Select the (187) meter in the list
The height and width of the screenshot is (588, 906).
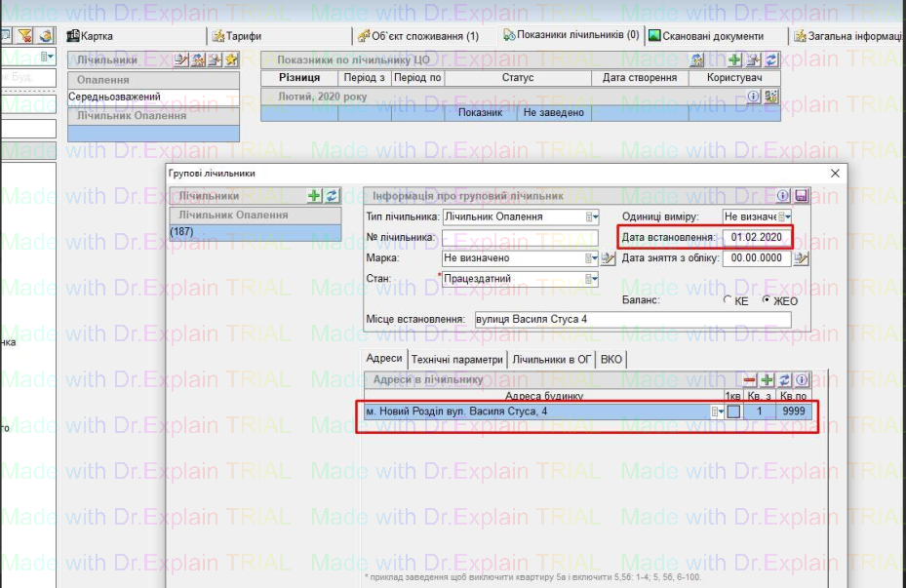255,232
